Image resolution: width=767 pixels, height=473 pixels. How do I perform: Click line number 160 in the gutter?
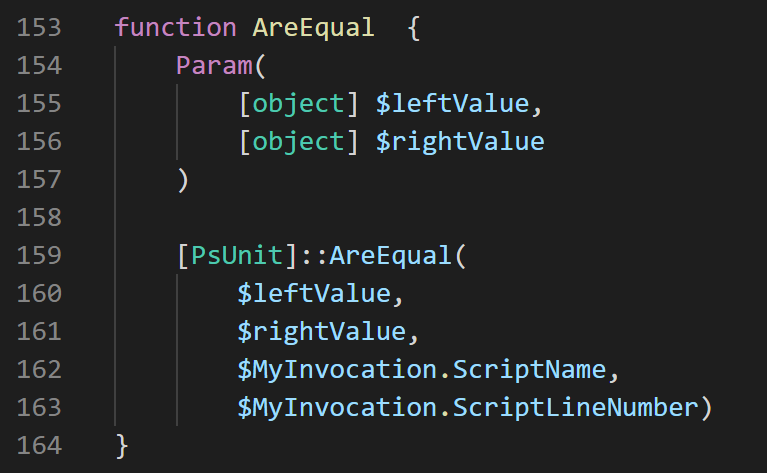tap(38, 294)
